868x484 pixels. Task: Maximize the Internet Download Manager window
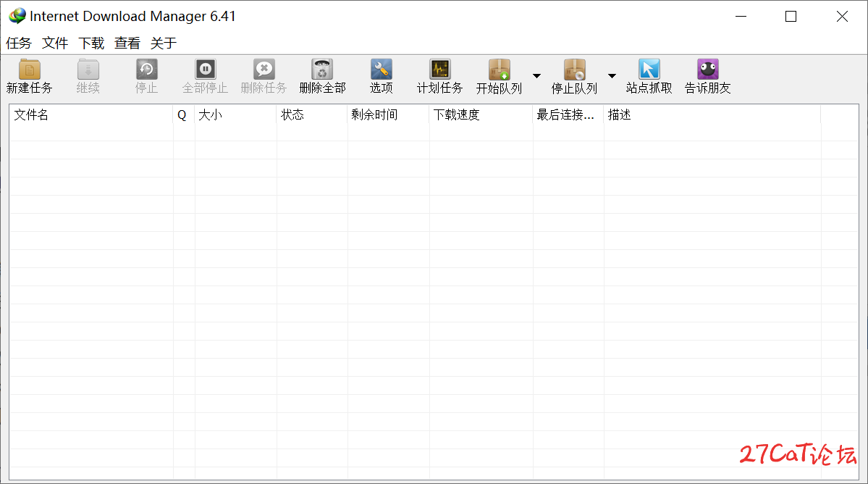[x=791, y=17]
